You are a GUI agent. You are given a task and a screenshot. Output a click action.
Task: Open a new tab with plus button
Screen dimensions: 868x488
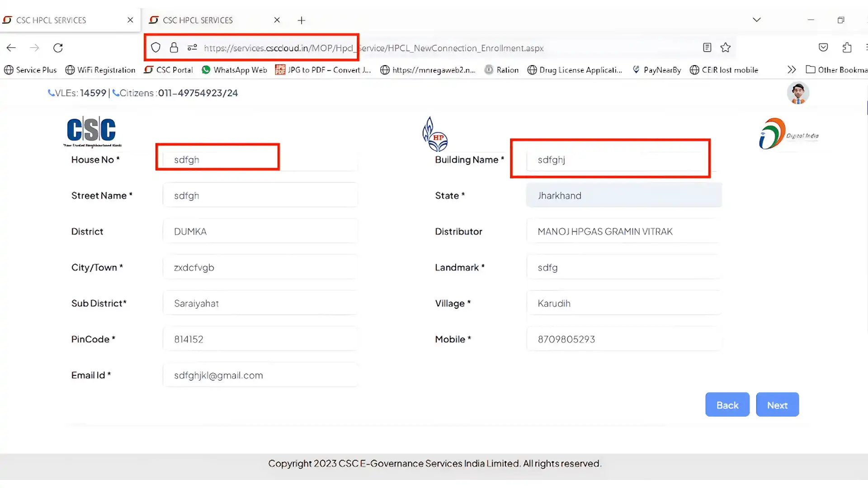tap(302, 20)
